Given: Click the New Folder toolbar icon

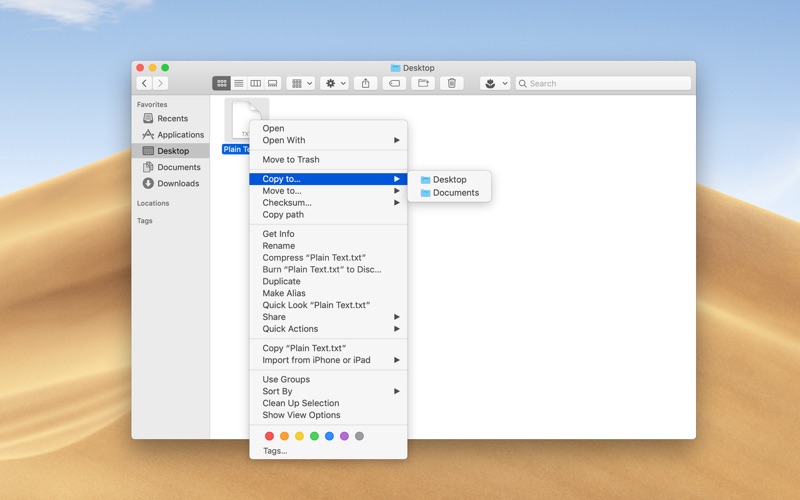Looking at the screenshot, I should point(423,83).
